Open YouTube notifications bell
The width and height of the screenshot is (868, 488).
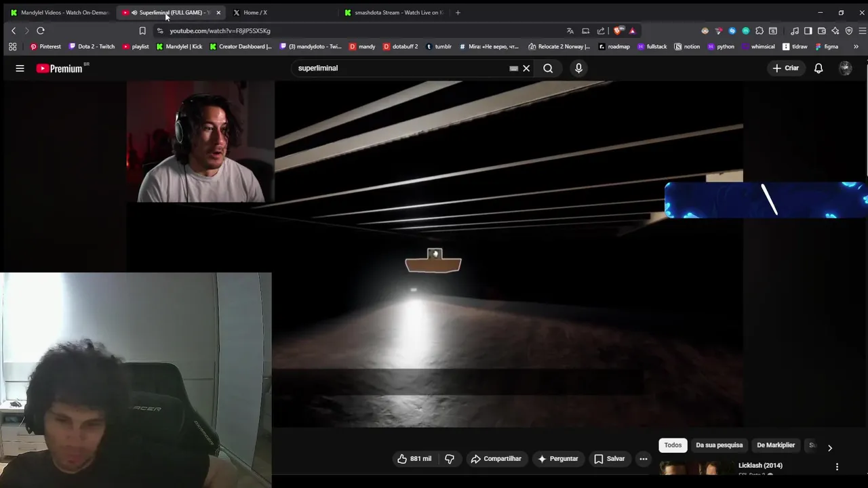click(818, 68)
